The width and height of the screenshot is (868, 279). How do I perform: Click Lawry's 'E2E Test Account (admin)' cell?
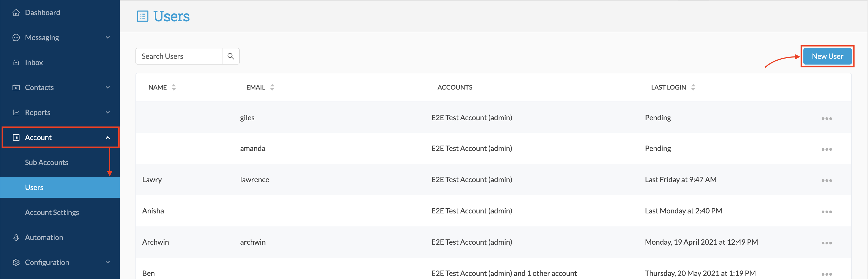[x=472, y=180]
